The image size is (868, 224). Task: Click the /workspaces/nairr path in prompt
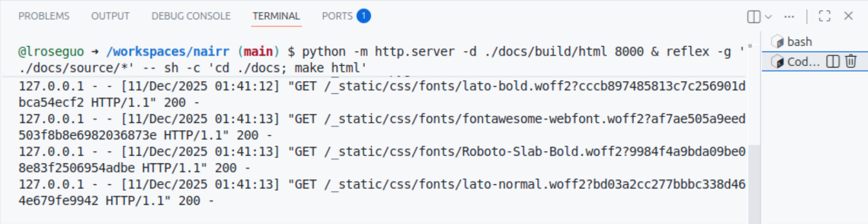coord(168,52)
